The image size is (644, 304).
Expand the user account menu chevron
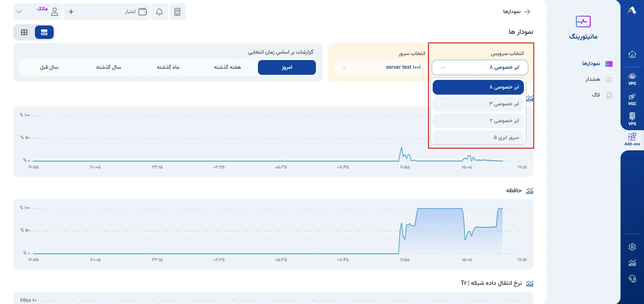point(19,12)
